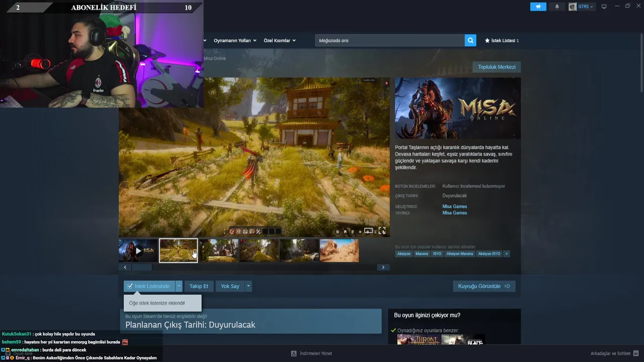The height and width of the screenshot is (362, 644).
Task: Click the Misa Online breadcrumb link
Action: pyautogui.click(x=215, y=58)
